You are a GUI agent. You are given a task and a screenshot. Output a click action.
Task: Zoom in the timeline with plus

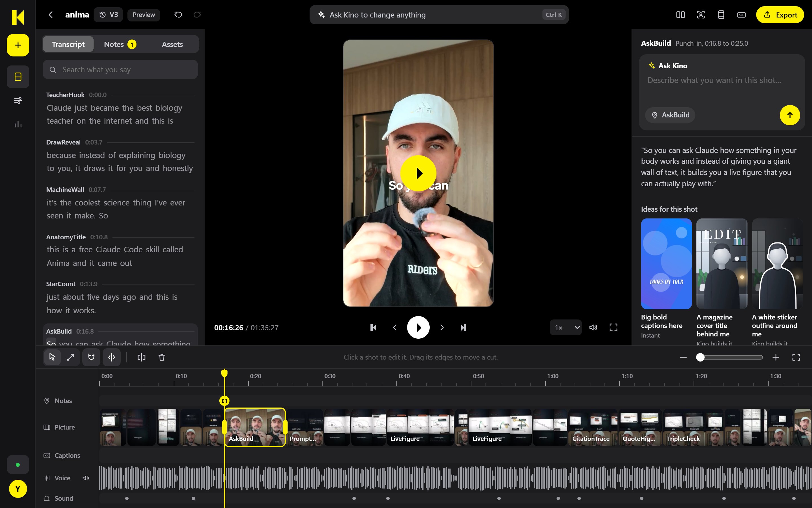(x=776, y=357)
